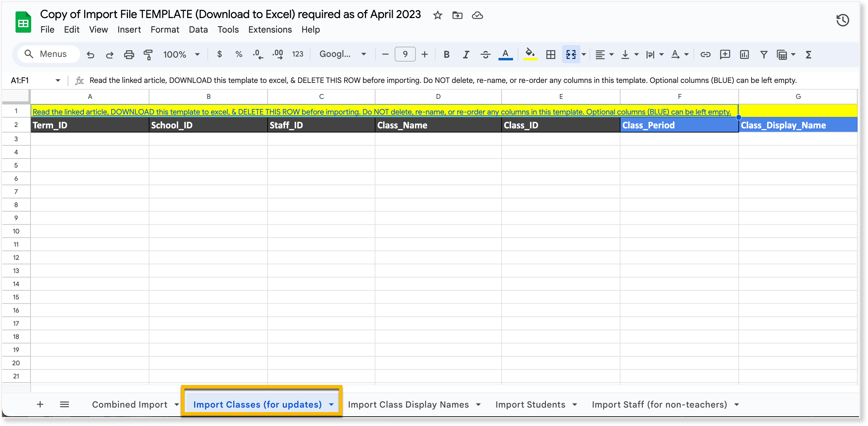Screen dimensions: 868x426
Task: Open the zoom 100% dropdown
Action: [x=181, y=54]
